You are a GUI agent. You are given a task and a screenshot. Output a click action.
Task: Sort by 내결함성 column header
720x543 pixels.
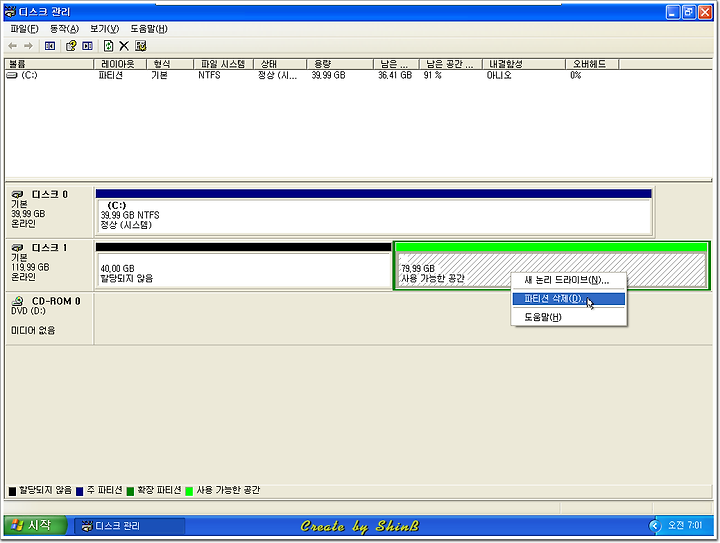pyautogui.click(x=523, y=64)
